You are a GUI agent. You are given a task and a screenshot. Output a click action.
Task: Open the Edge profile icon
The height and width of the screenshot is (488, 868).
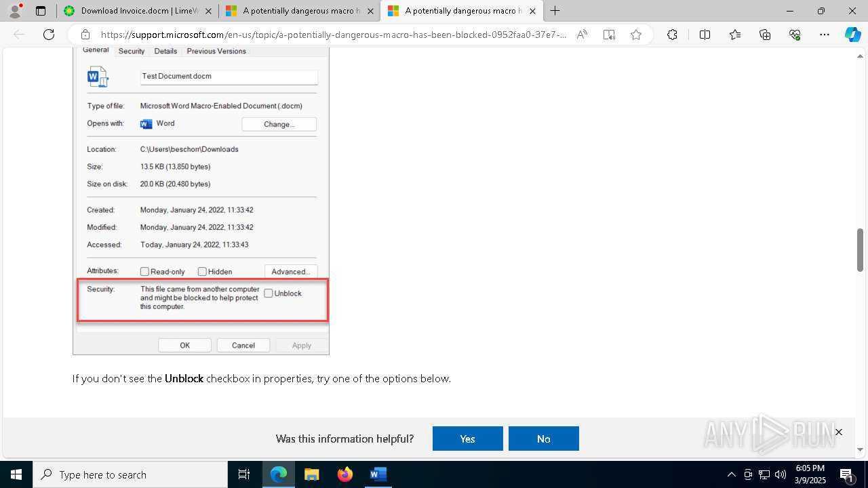pos(15,11)
